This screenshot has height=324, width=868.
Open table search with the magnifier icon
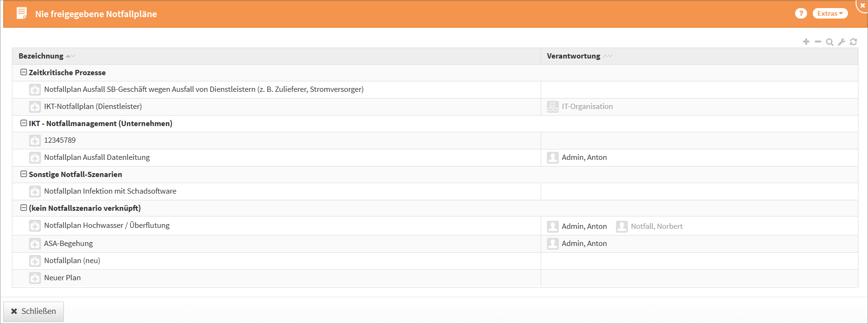coord(829,42)
